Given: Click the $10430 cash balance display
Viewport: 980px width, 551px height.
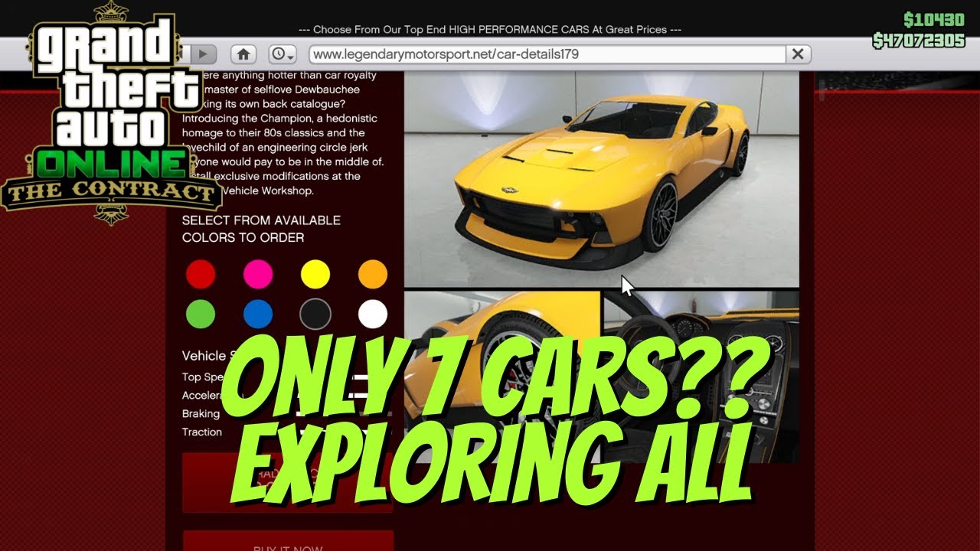Looking at the screenshot, I should click(x=933, y=20).
